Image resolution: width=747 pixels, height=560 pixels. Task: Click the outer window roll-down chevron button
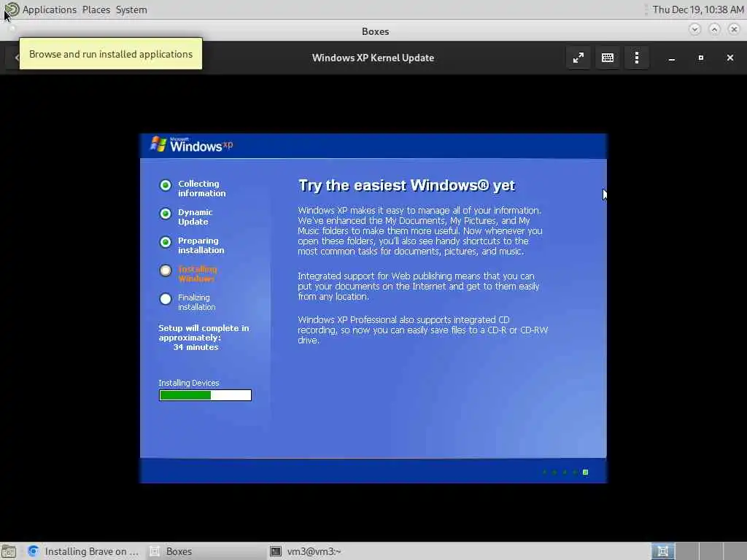pyautogui.click(x=694, y=29)
